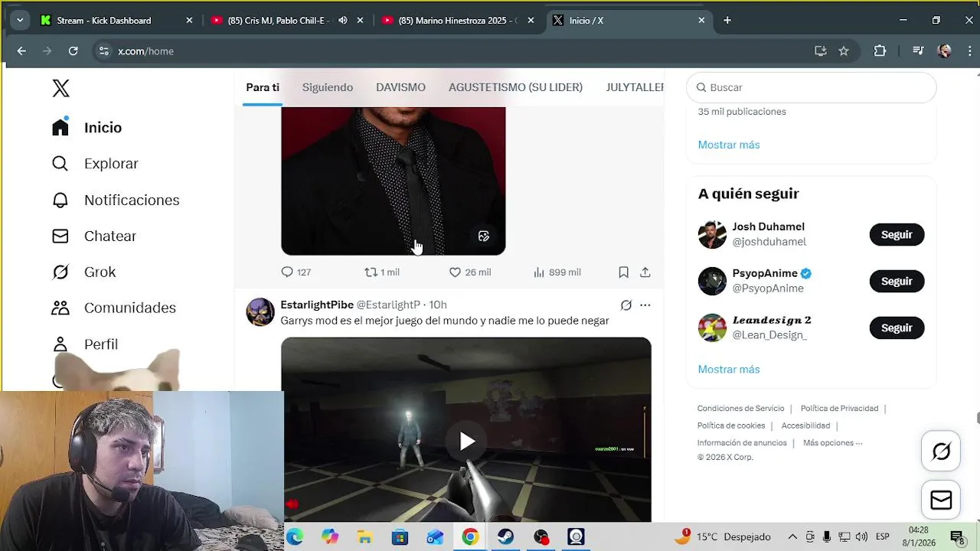Go back in the browser
Screen dimensions: 980x551
[x=21, y=51]
